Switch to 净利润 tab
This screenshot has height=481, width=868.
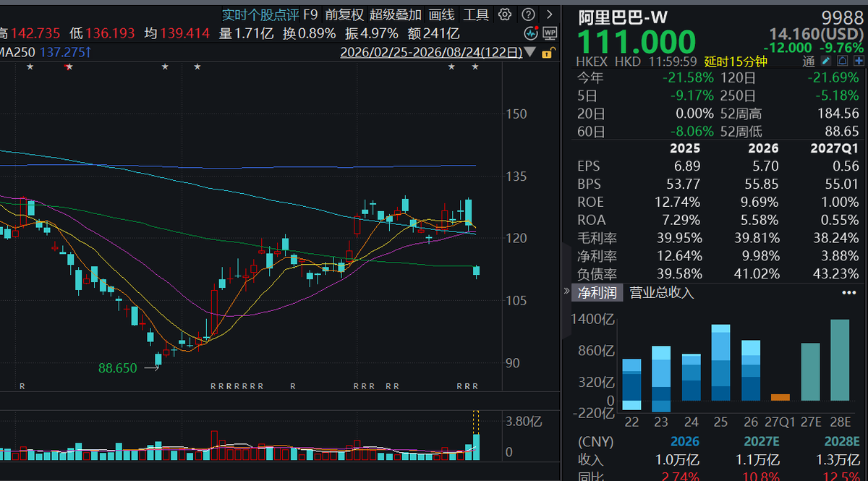[596, 292]
